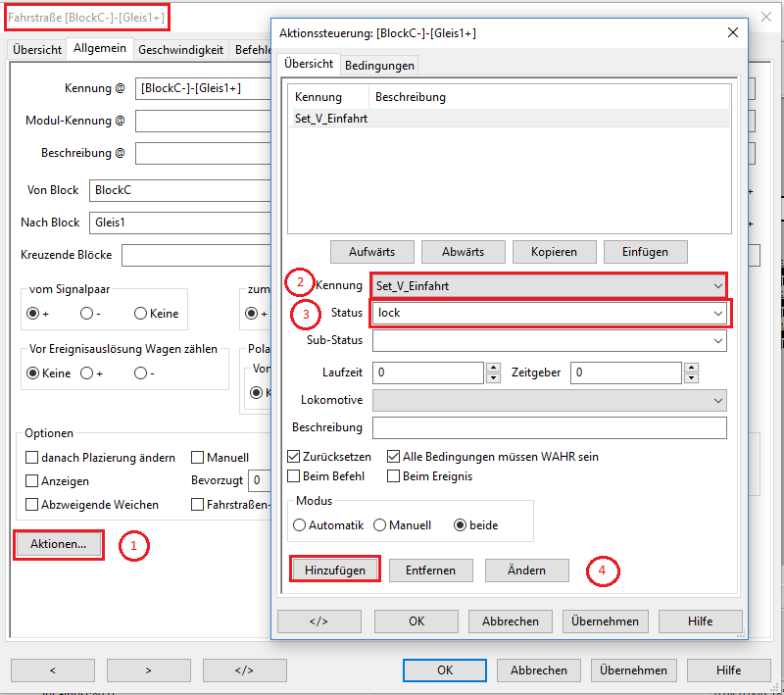Select the Automatik mode radio button
Viewport: 784px width, 695px height.
[300, 525]
